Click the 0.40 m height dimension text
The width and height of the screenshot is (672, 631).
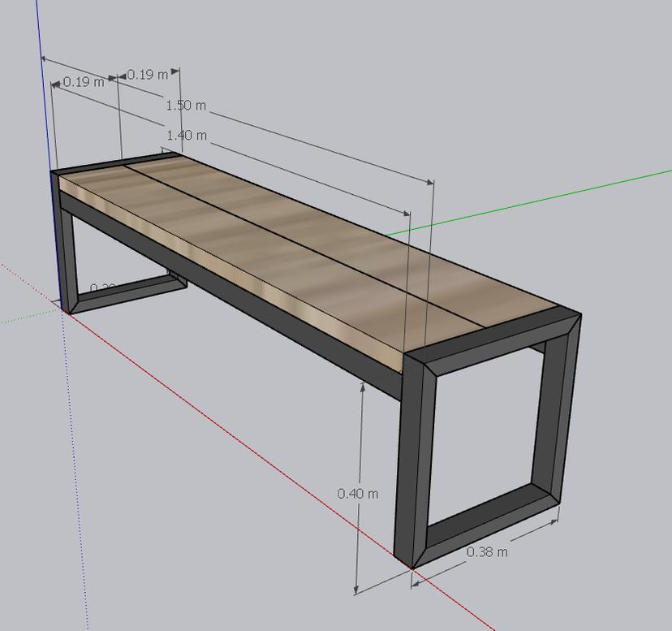point(357,494)
